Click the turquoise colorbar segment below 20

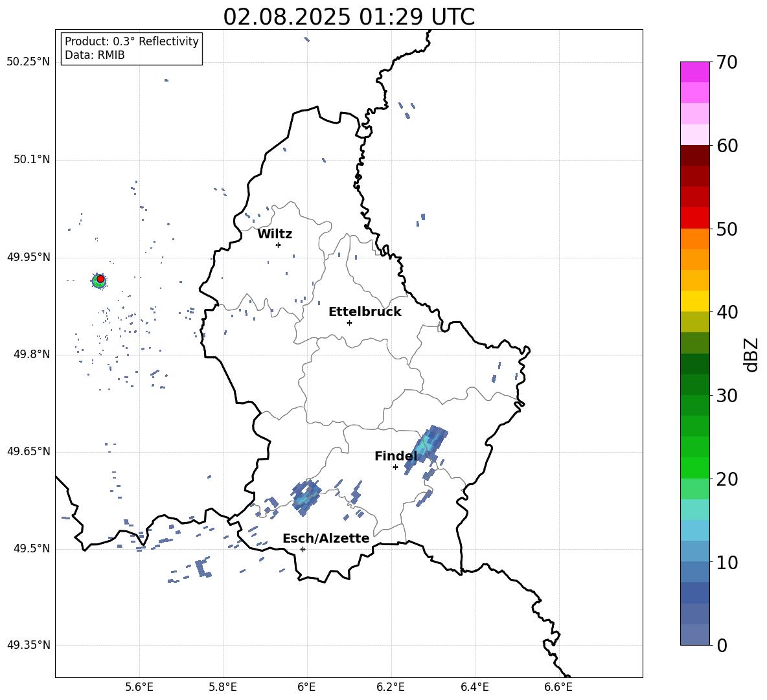694,510
